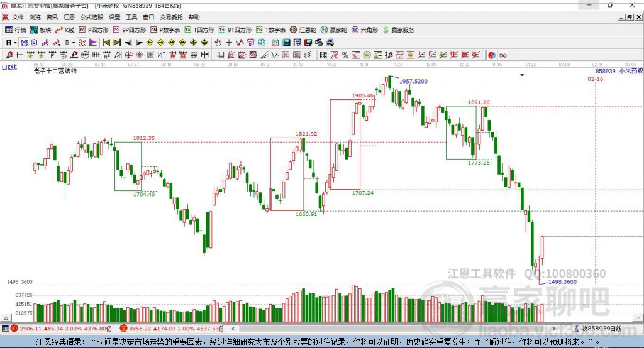Select the hand pan tool
The height and width of the screenshot is (348, 644).
(218, 42)
